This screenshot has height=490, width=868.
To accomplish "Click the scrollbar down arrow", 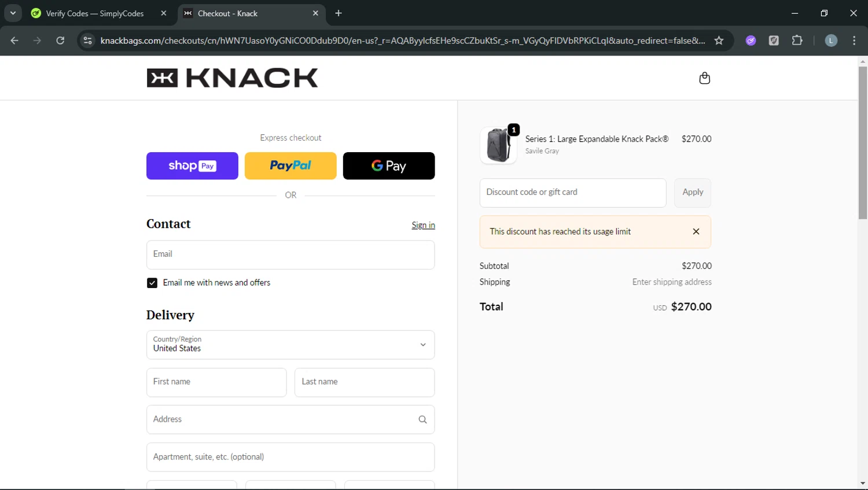I will 863,484.
